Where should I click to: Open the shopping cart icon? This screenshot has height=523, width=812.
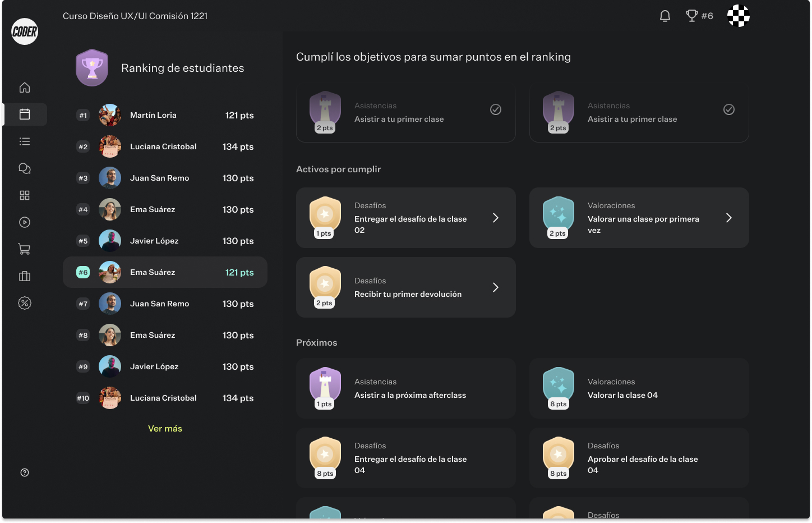pos(25,249)
